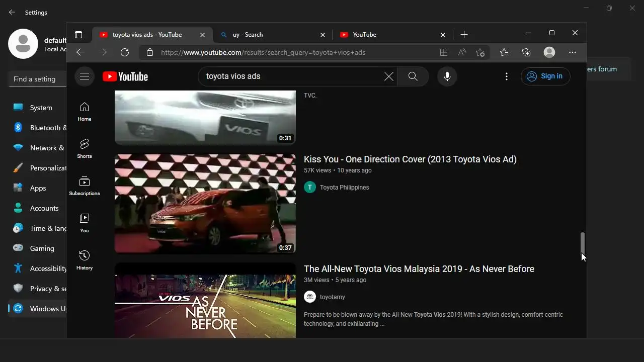This screenshot has width=644, height=362.
Task: Select Bluetooth item in Settings window
Action: tap(38, 128)
